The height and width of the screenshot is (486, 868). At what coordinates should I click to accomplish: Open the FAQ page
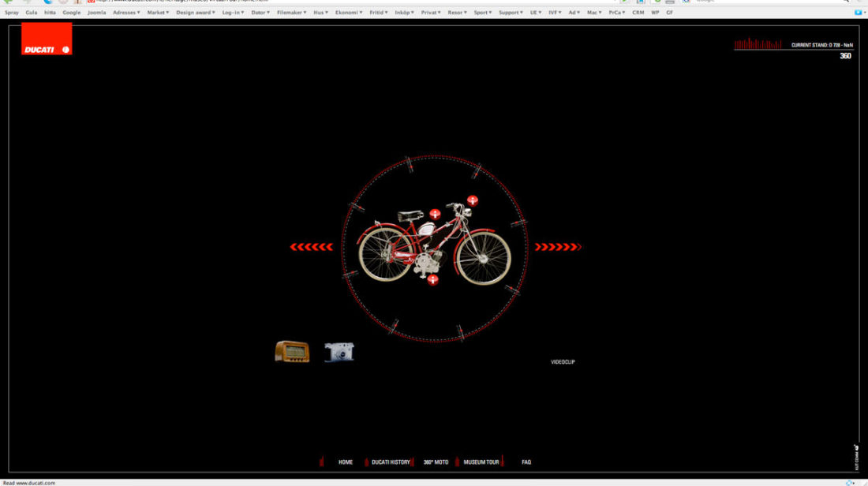pyautogui.click(x=526, y=462)
